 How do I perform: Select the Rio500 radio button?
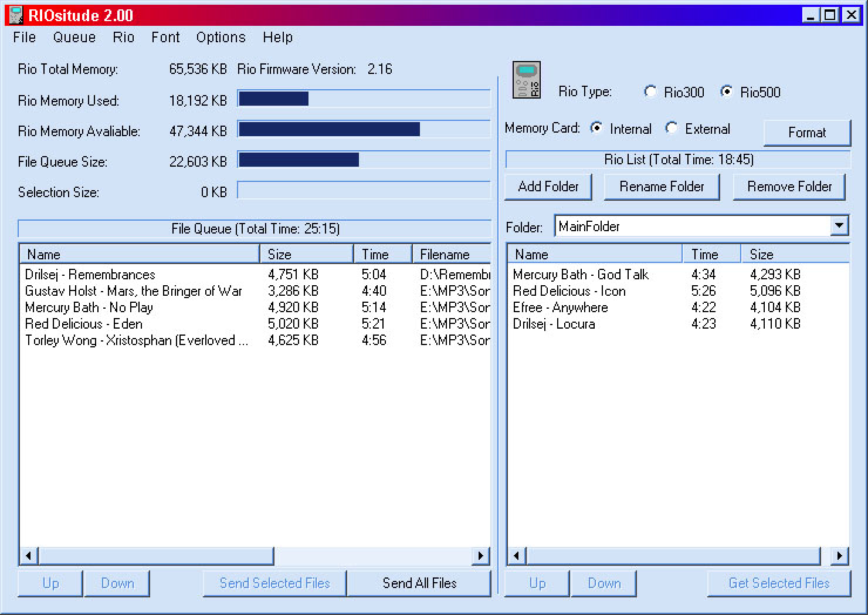pos(726,92)
